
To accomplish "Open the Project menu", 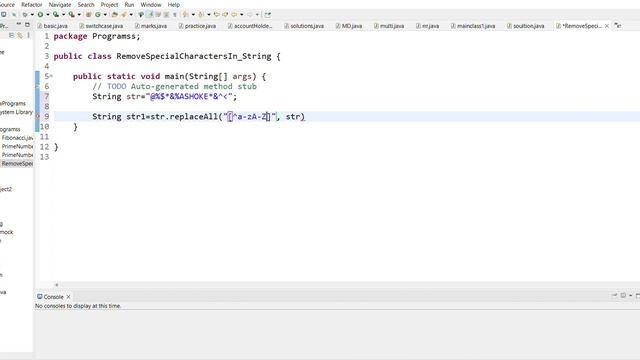I will [x=109, y=4].
